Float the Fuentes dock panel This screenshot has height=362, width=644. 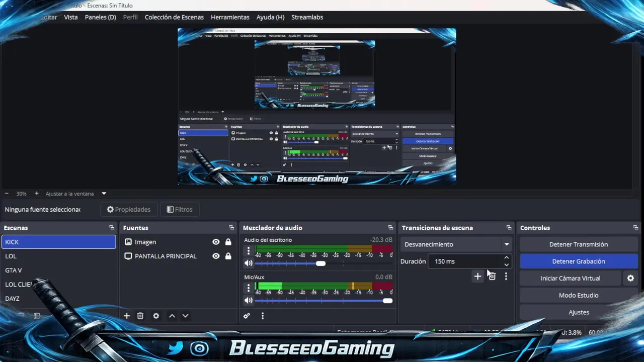pos(231,228)
